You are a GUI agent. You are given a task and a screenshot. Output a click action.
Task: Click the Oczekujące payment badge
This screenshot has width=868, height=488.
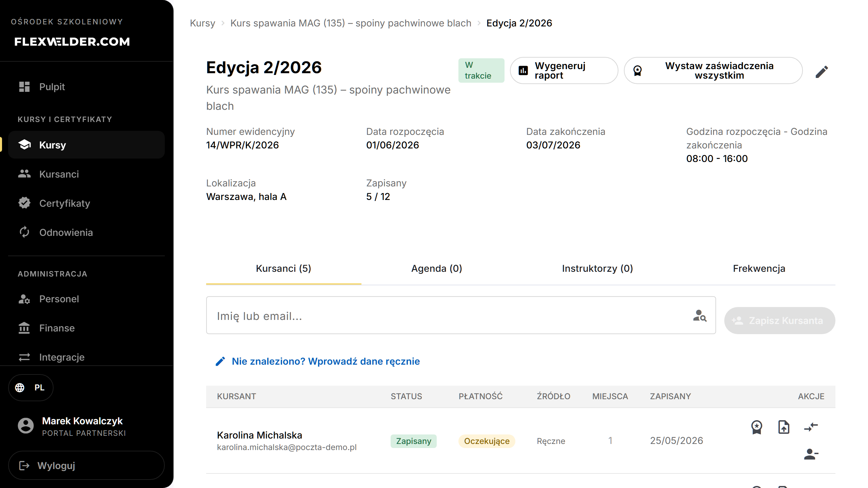click(x=487, y=441)
